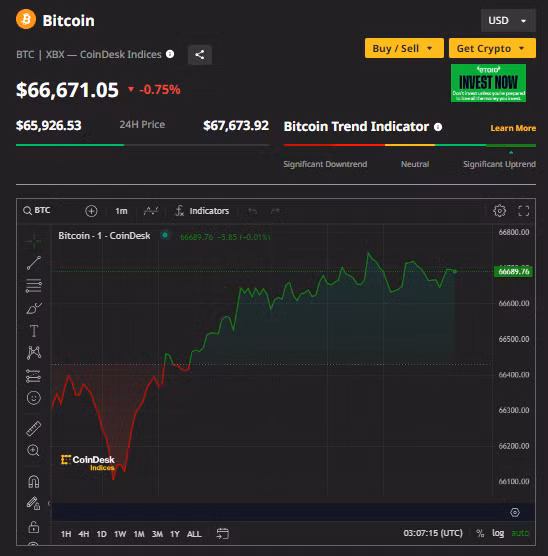Set chart range to 1M
Image resolution: width=548 pixels, height=556 pixels.
(x=139, y=534)
